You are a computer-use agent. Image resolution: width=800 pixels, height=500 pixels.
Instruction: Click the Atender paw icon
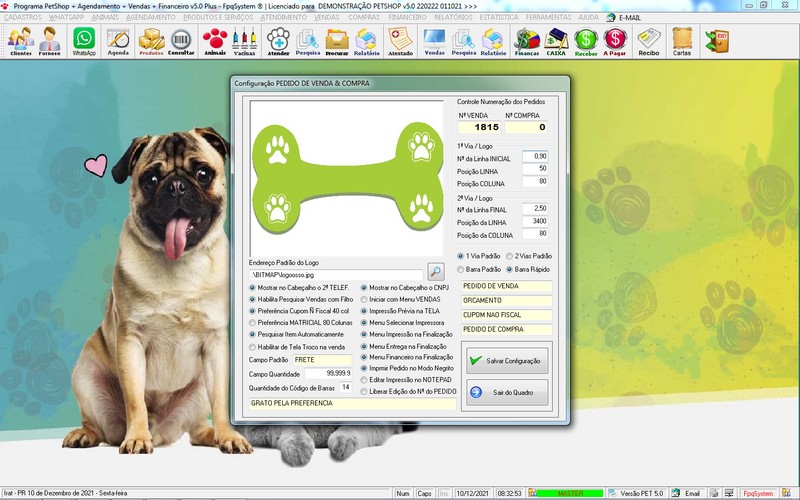coord(279,41)
